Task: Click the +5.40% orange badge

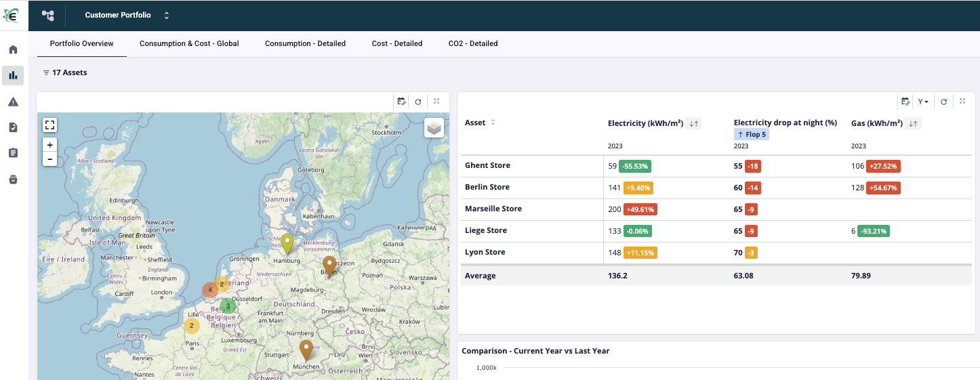Action: (638, 188)
